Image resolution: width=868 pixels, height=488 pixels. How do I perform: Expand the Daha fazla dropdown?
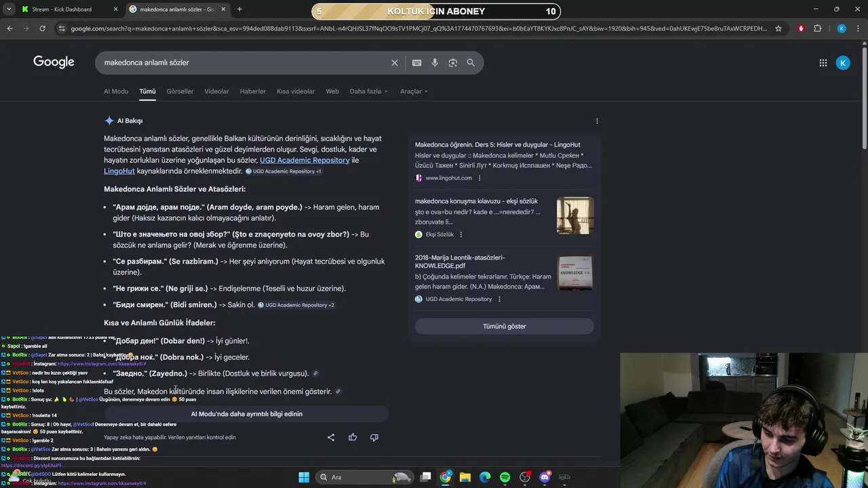pos(369,91)
